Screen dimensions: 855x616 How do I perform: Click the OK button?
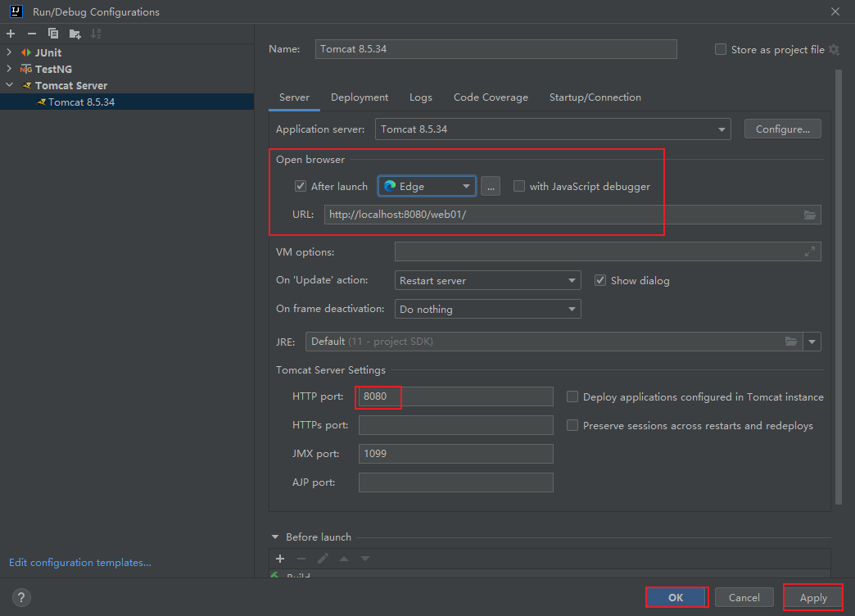(676, 597)
